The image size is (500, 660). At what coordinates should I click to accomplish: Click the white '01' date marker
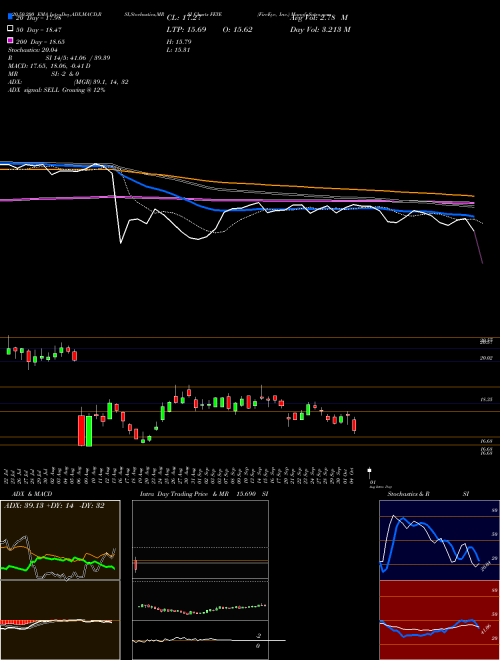[x=370, y=470]
